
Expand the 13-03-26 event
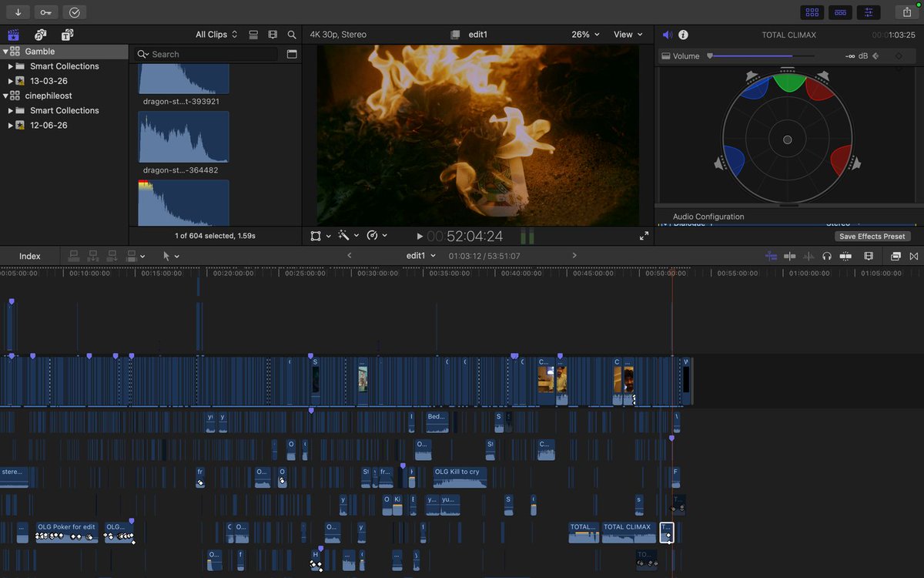pyautogui.click(x=11, y=81)
